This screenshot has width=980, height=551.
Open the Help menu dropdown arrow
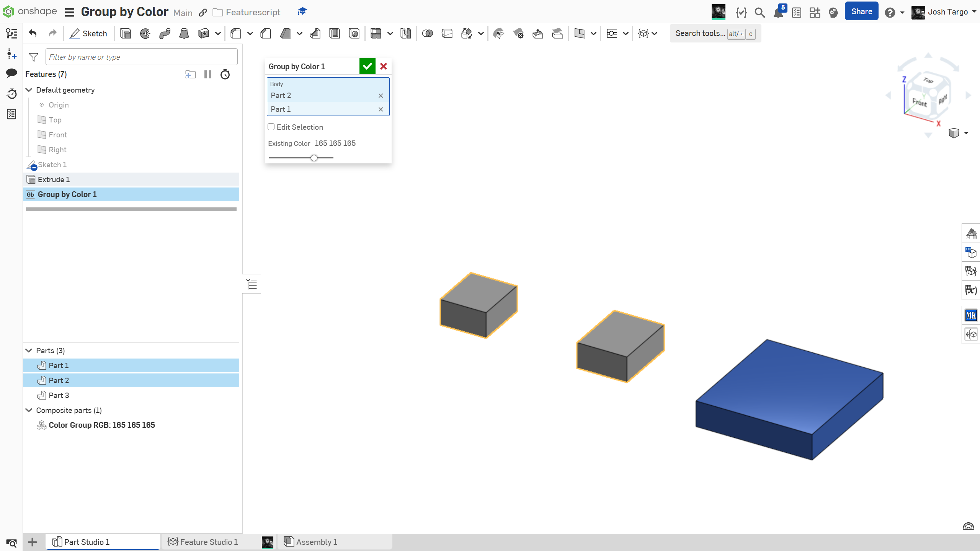click(x=902, y=13)
